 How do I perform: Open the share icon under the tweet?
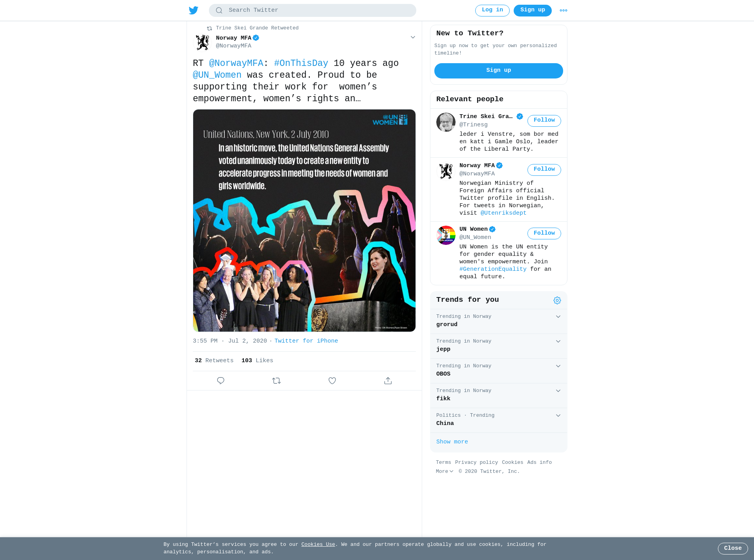tap(388, 381)
